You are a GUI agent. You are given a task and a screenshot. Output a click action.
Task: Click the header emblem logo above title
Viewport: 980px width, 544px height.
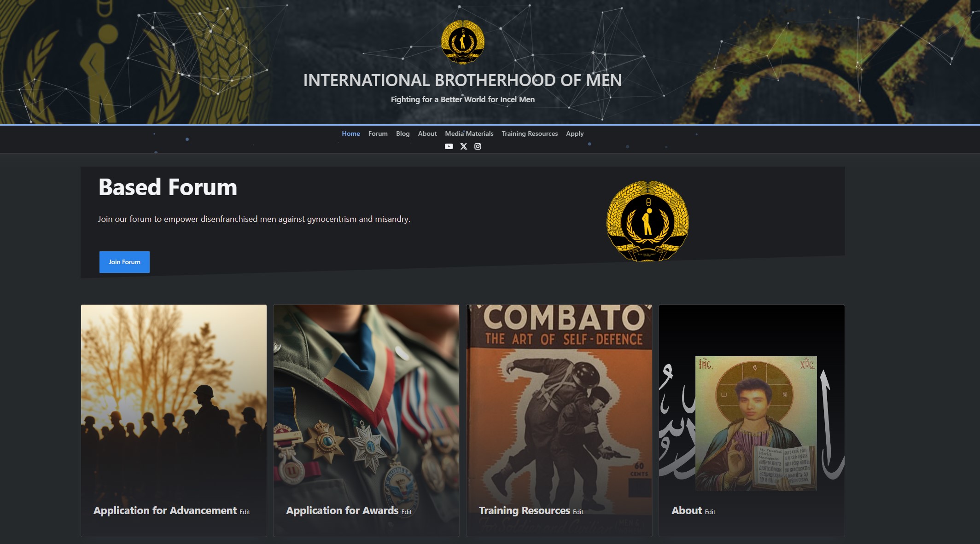pos(462,42)
